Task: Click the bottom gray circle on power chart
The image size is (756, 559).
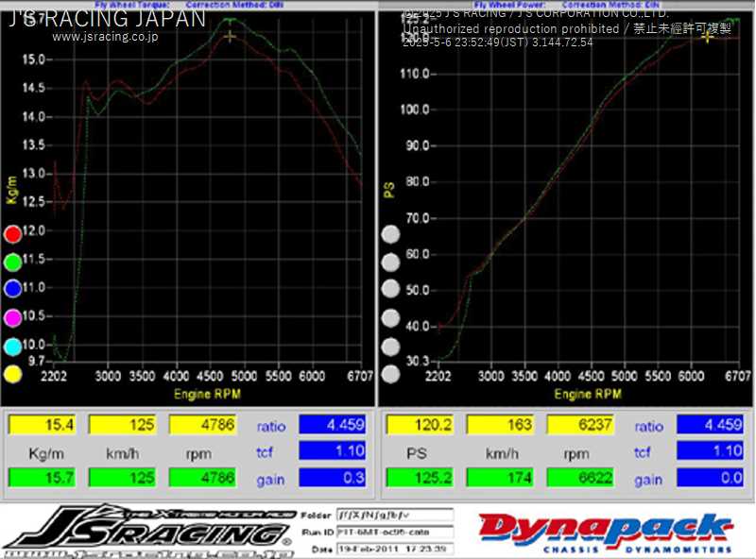Action: tap(390, 374)
